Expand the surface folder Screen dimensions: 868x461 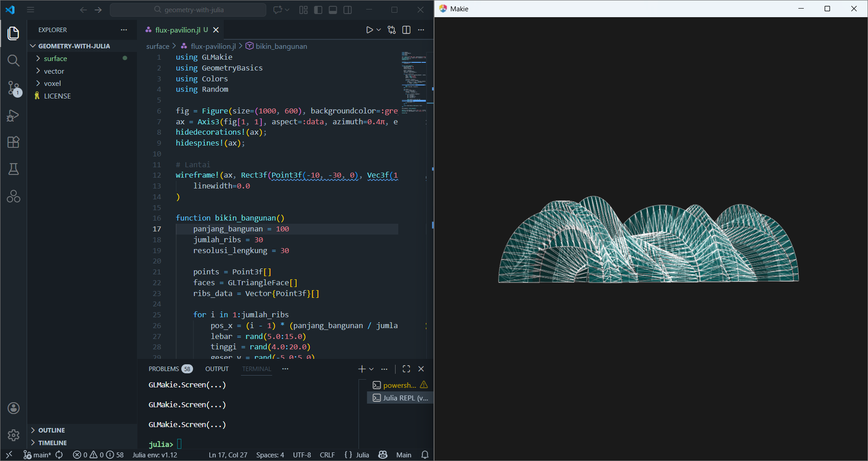[55, 58]
